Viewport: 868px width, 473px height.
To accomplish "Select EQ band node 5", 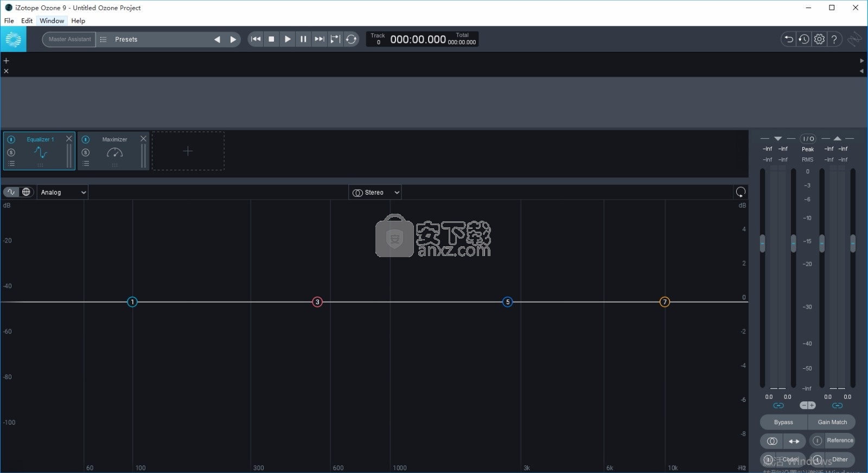I will [x=508, y=302].
